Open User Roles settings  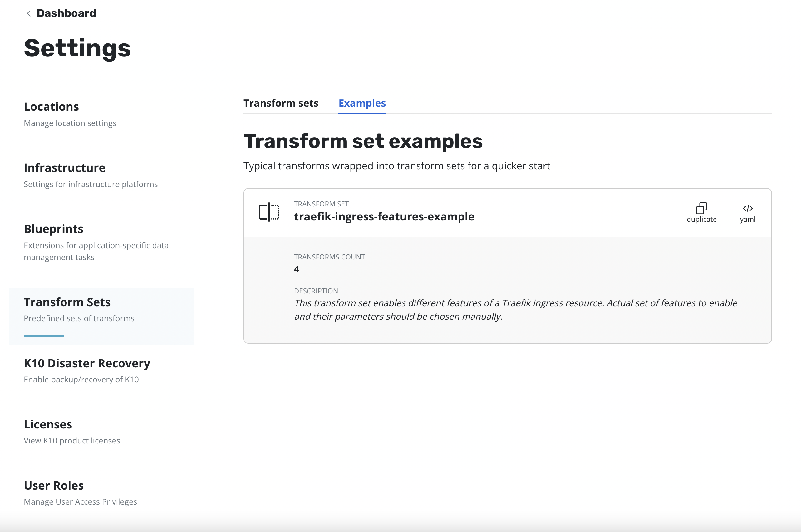tap(54, 486)
